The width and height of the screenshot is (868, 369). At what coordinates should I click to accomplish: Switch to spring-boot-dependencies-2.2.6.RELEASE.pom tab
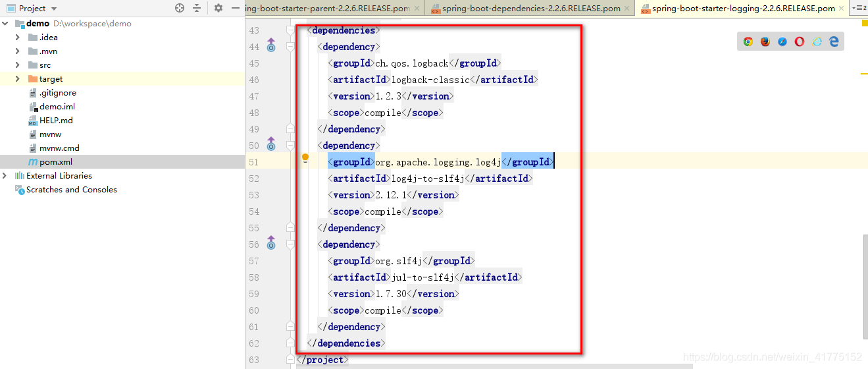pos(531,9)
